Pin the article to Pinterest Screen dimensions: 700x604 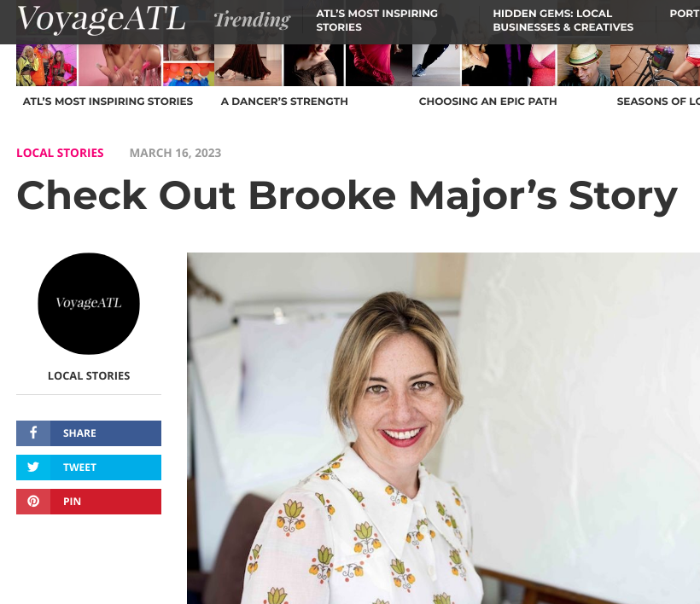[89, 502]
